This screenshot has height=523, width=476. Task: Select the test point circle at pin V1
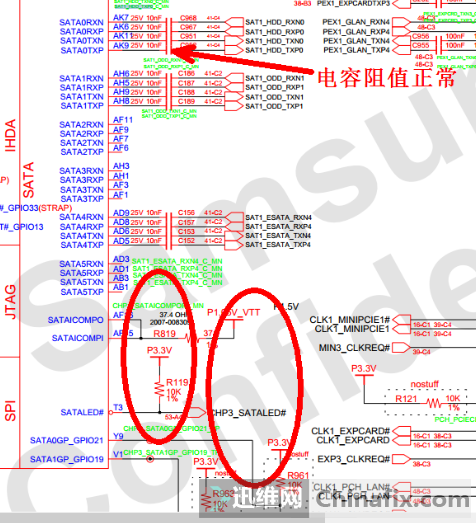[150, 459]
